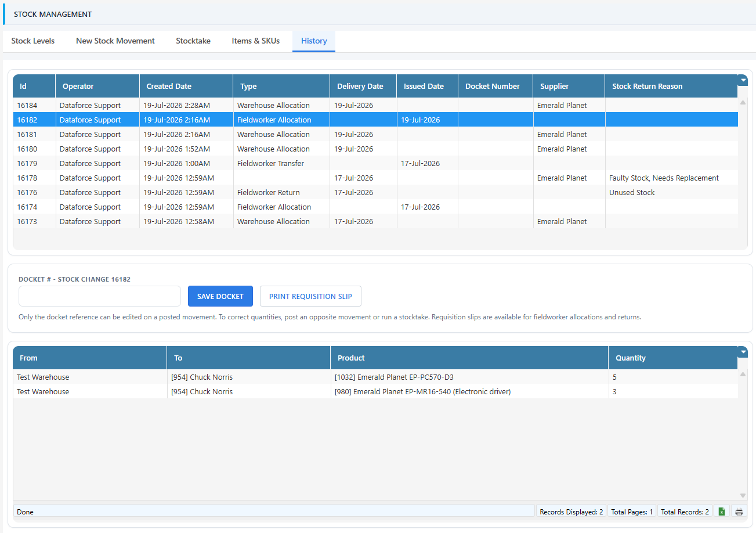Click the Product column header
The image size is (756, 533).
click(469, 358)
